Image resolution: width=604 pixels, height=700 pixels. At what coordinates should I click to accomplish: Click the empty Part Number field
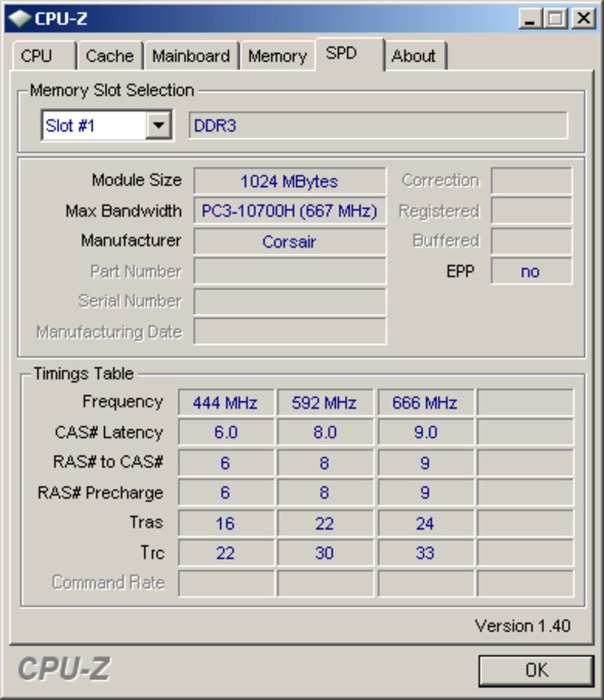coord(289,271)
